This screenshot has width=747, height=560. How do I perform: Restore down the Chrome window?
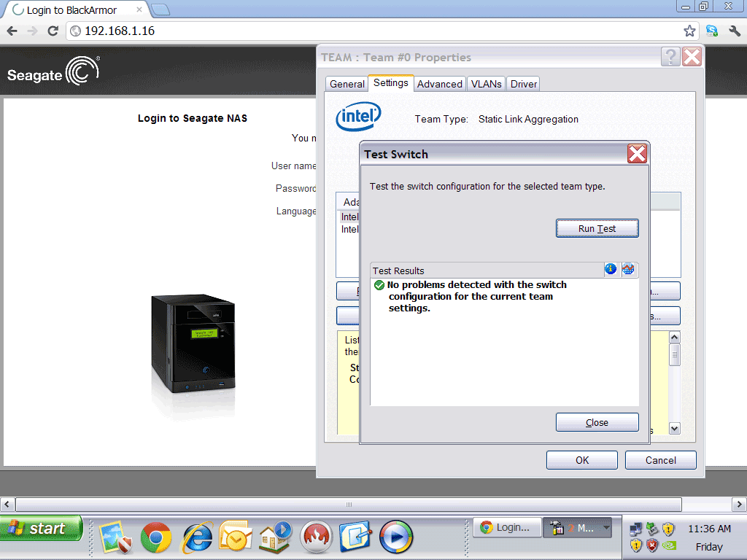(x=704, y=6)
